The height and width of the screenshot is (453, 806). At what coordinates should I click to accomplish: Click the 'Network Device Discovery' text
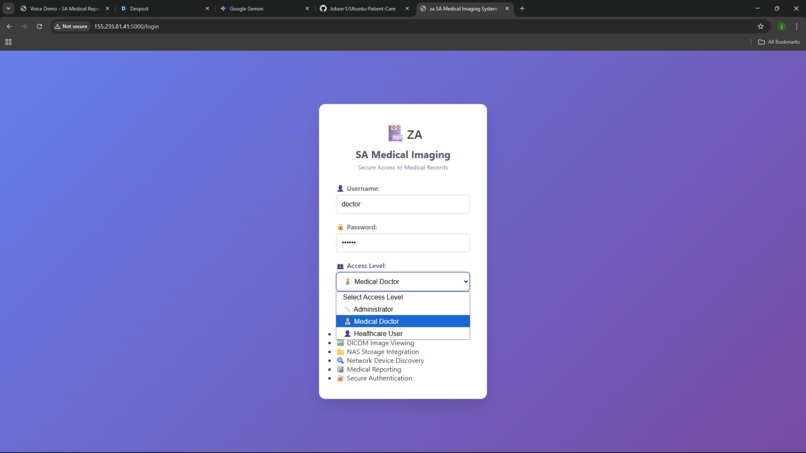click(x=385, y=360)
